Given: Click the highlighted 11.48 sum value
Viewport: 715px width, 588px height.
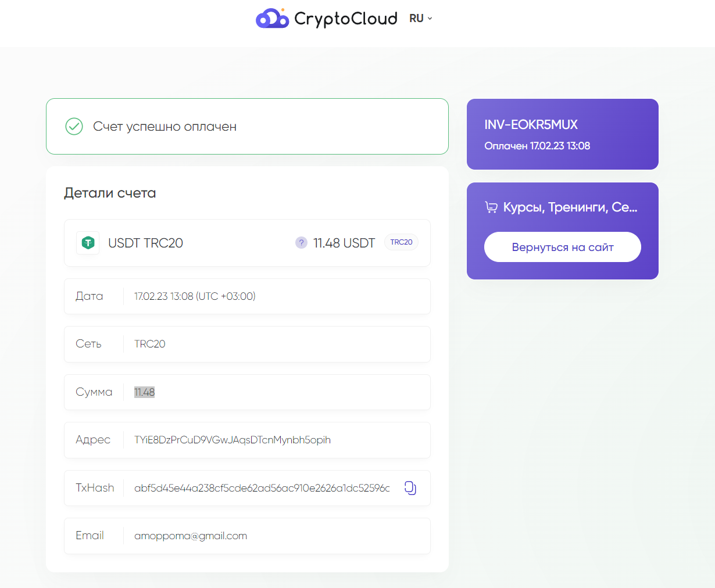Looking at the screenshot, I should click(x=145, y=392).
